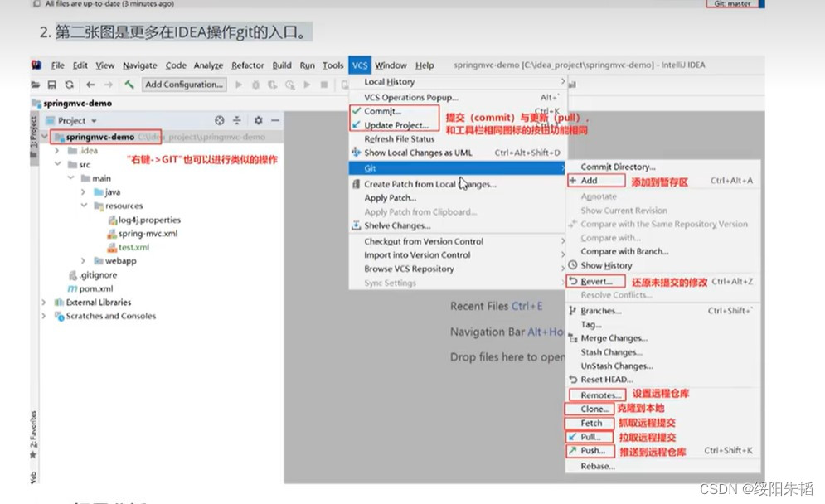Click the Run play toolbar icon
825x504 pixels.
pyautogui.click(x=239, y=85)
